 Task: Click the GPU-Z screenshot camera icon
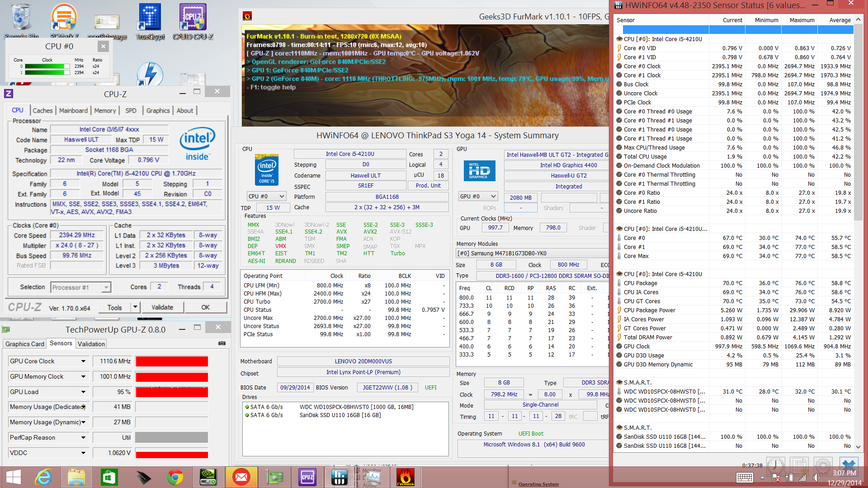[x=222, y=343]
